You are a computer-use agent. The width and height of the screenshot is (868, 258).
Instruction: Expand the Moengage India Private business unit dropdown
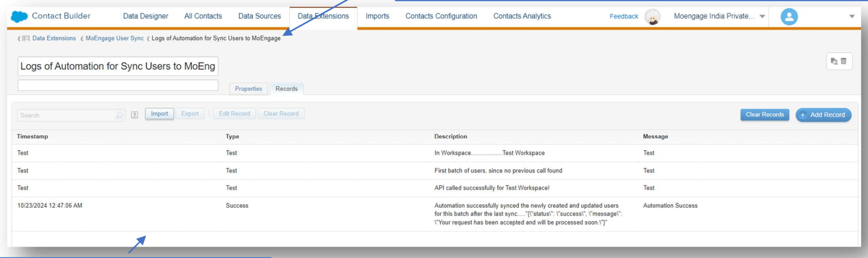click(762, 16)
